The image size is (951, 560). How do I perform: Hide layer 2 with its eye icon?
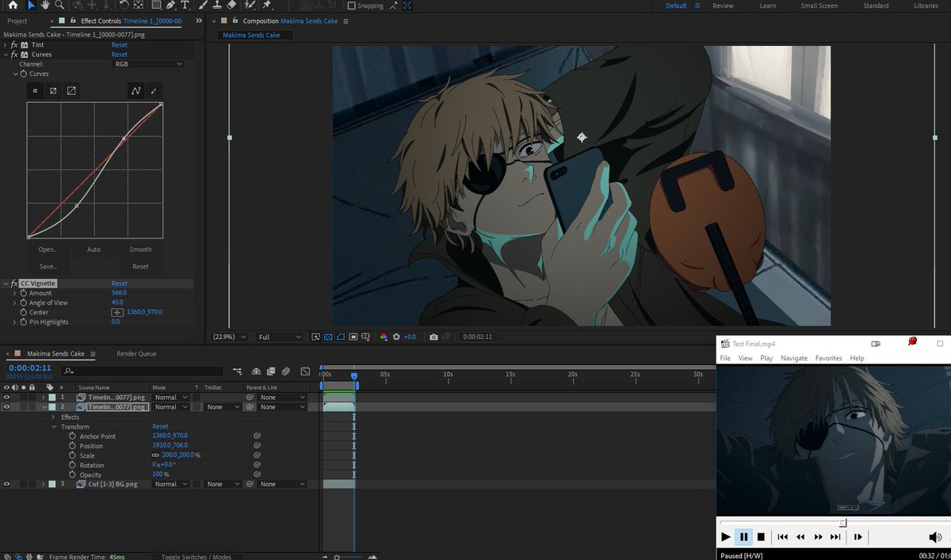pyautogui.click(x=6, y=406)
